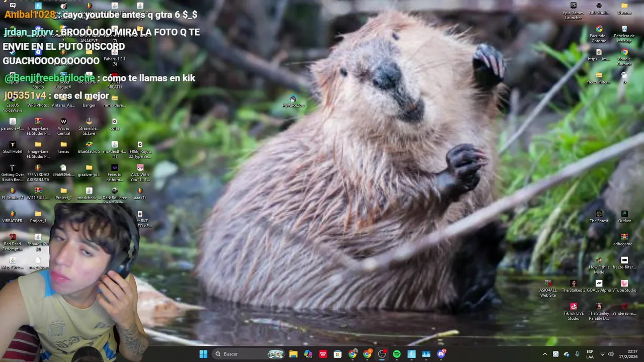
Task: Select The Forest desktop shortcut
Action: click(599, 216)
